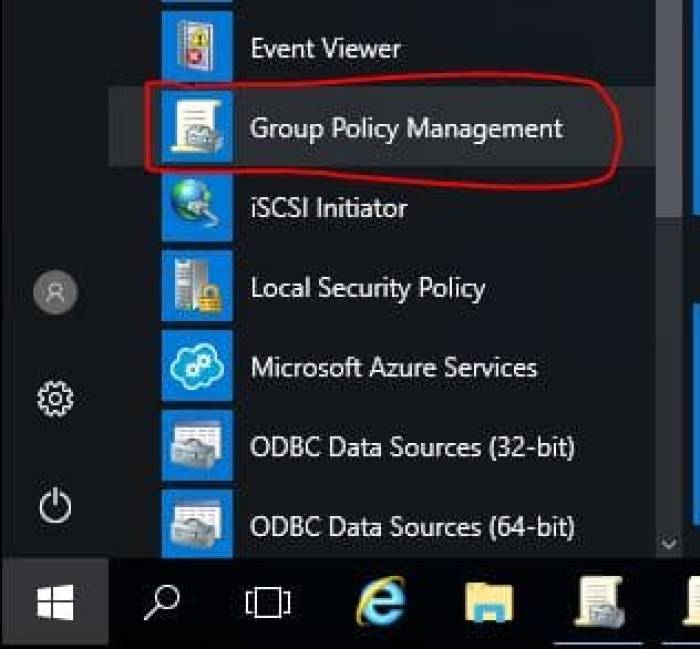Image resolution: width=700 pixels, height=649 pixels.
Task: Open the iSCSI Initiator globe icon
Action: pos(197,206)
